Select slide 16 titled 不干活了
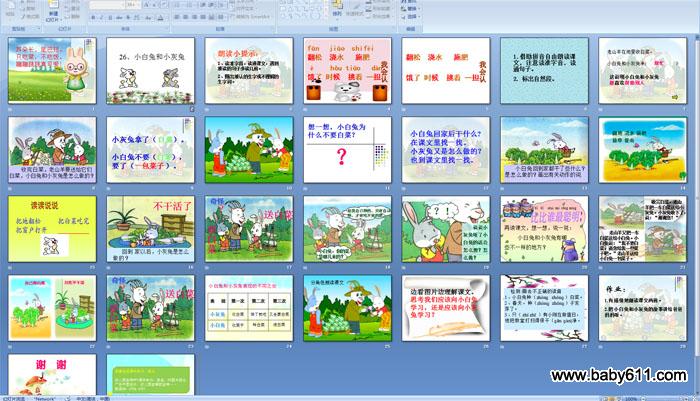This screenshot has height=401, width=700. [x=150, y=229]
